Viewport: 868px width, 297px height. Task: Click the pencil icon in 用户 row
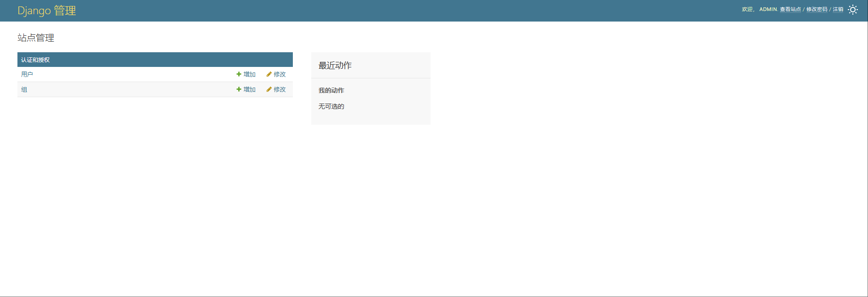[x=269, y=74]
